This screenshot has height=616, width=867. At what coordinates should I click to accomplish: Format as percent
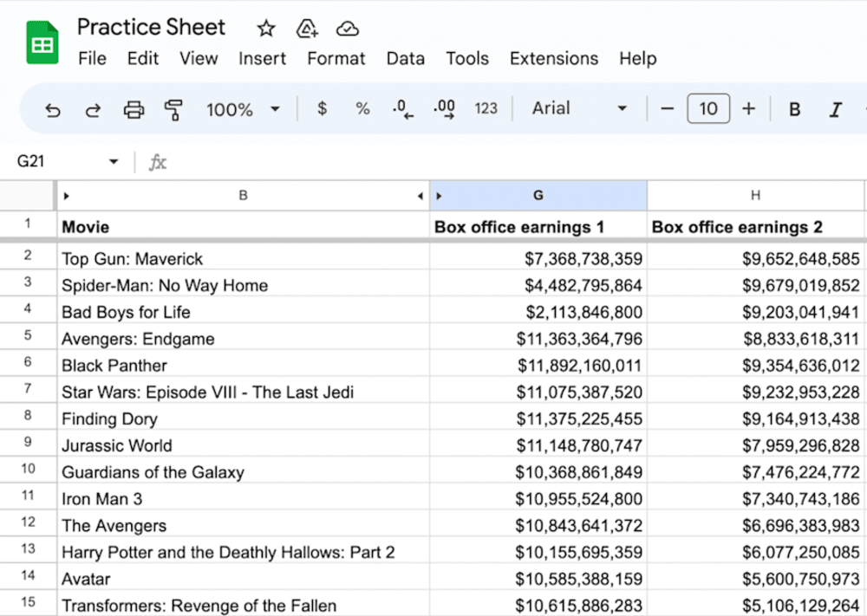362,108
